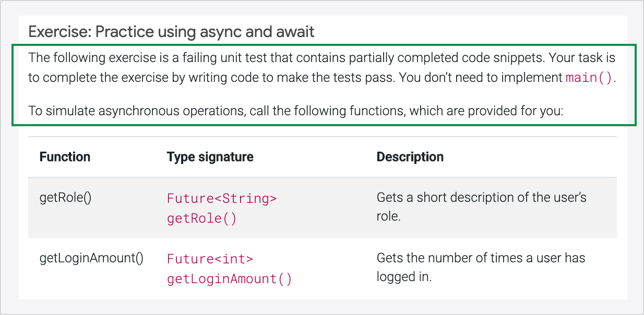Screen dimensions: 644x315
Task: Click the "Exercise: Practice using async and await" heading
Action: point(171,32)
